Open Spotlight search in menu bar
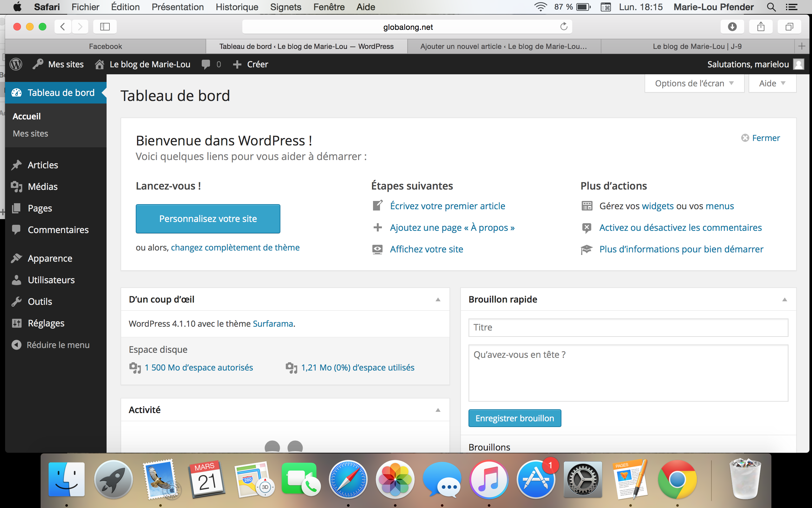 pos(771,7)
